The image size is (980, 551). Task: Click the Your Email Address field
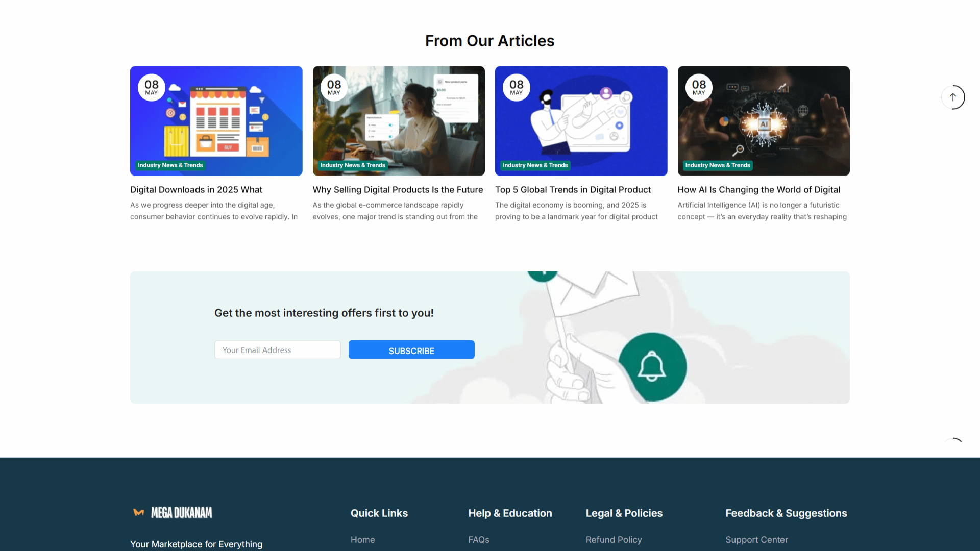click(x=278, y=350)
